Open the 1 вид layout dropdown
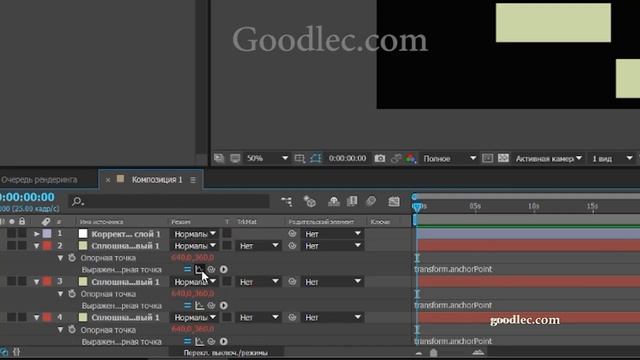 tap(612, 158)
